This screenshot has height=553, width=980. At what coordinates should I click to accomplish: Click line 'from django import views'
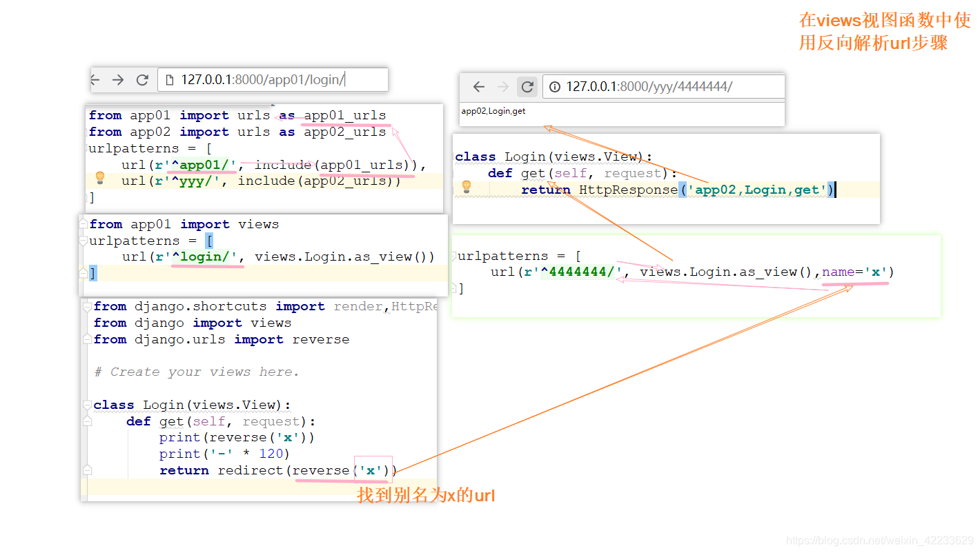[193, 323]
